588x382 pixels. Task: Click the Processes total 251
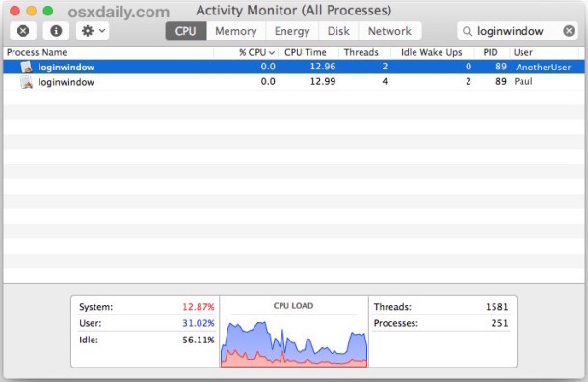pyautogui.click(x=500, y=323)
